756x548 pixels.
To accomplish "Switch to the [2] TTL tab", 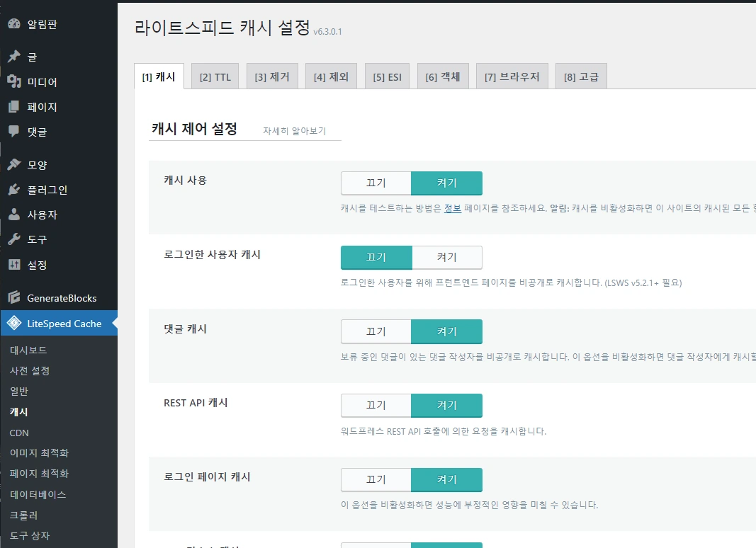I will tap(215, 76).
